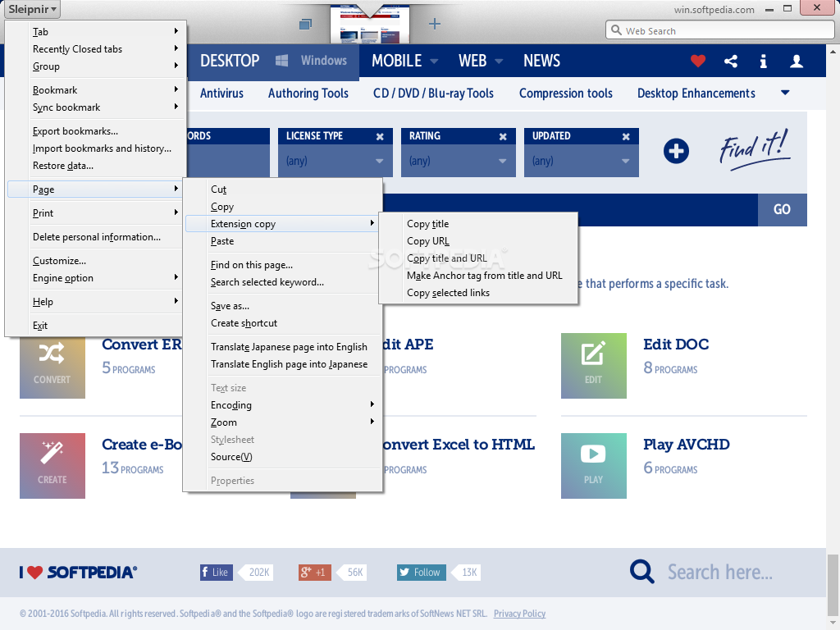Click the I love Softpedia logo

[78, 572]
